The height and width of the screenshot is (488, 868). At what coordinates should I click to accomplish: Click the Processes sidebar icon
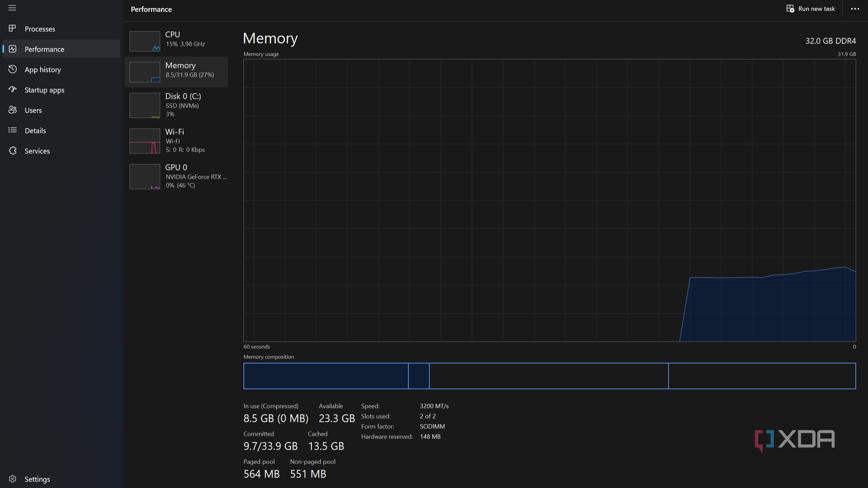click(12, 28)
